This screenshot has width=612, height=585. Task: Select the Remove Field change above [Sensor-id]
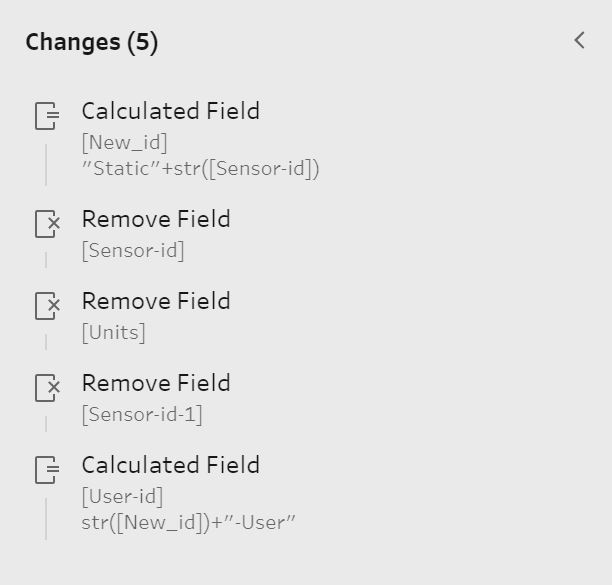[x=156, y=219]
